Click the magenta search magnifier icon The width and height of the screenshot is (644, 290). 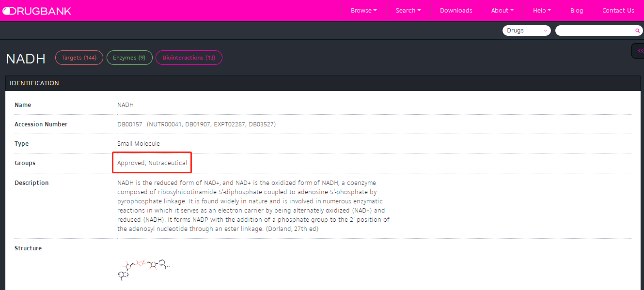[637, 31]
